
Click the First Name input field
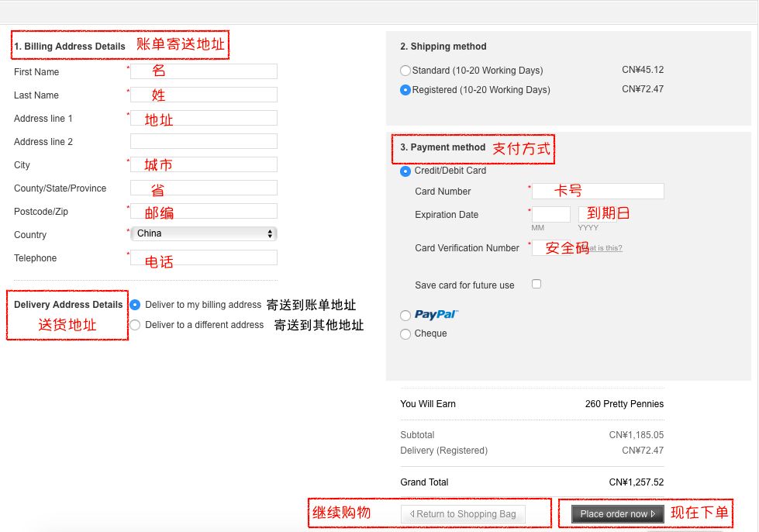[203, 71]
